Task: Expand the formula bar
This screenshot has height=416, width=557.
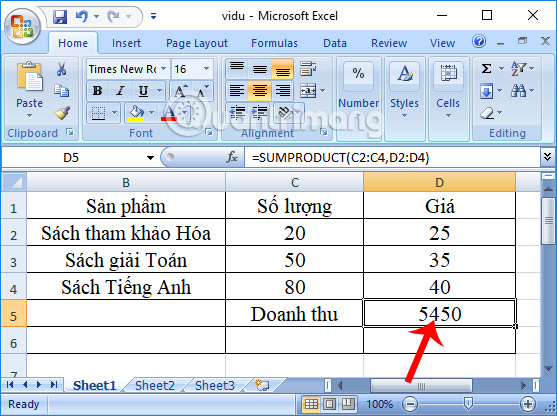Action: point(547,156)
